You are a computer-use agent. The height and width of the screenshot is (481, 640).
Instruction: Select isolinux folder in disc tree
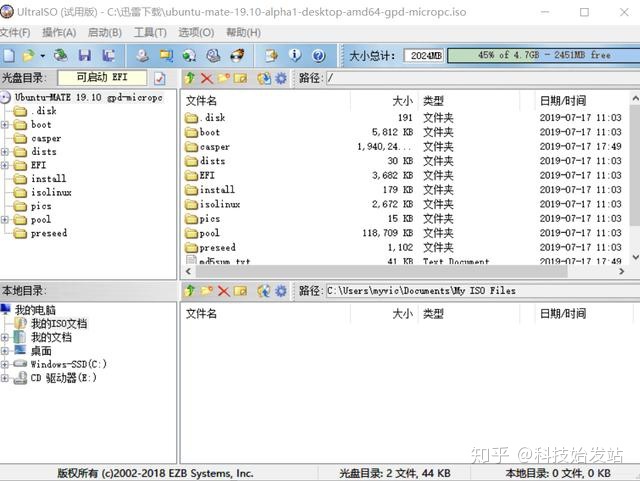pyautogui.click(x=51, y=192)
